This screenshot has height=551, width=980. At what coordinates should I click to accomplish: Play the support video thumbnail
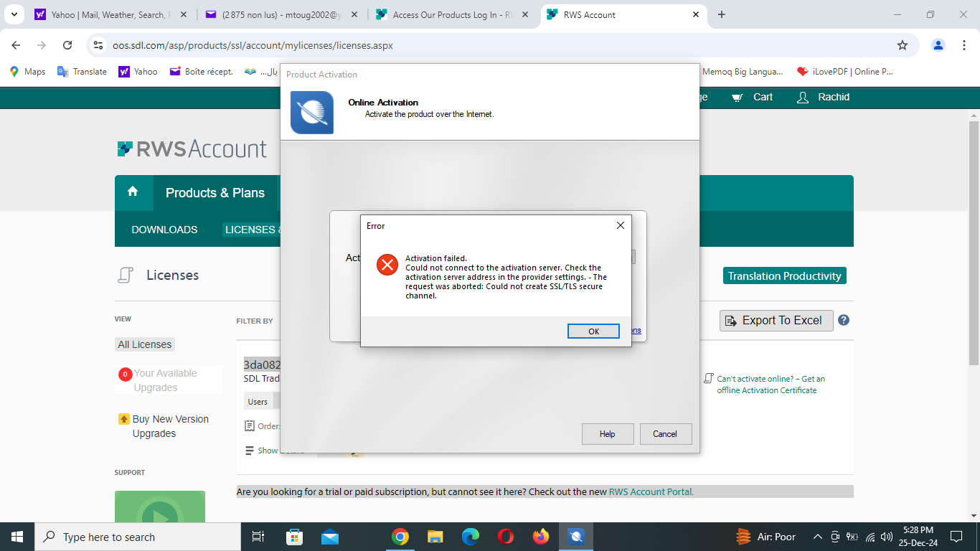pyautogui.click(x=160, y=508)
